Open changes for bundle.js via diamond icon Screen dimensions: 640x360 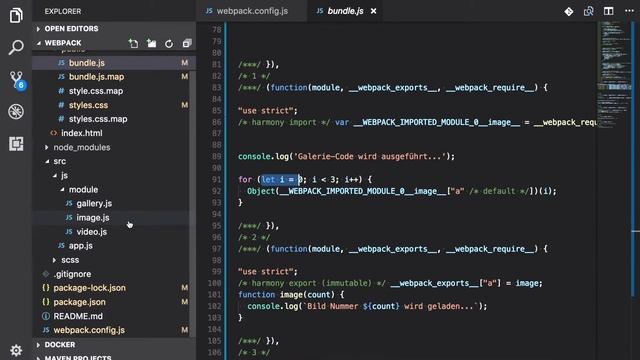[x=569, y=11]
